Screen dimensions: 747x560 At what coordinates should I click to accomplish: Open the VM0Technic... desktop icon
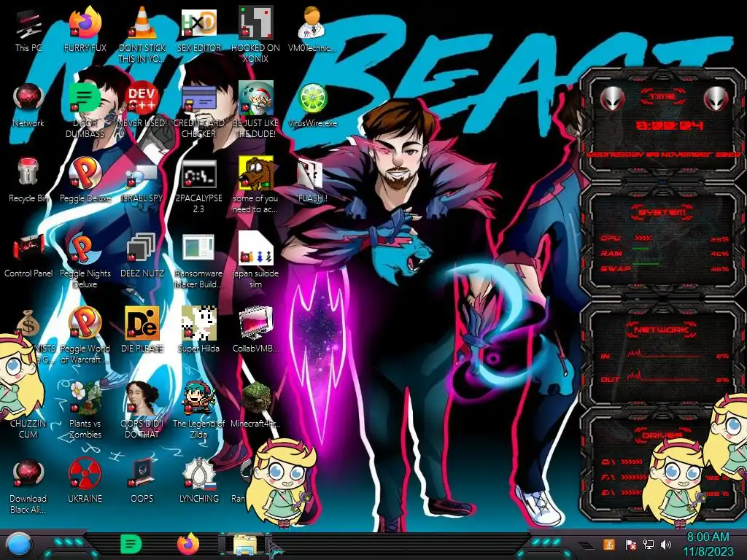[x=312, y=29]
